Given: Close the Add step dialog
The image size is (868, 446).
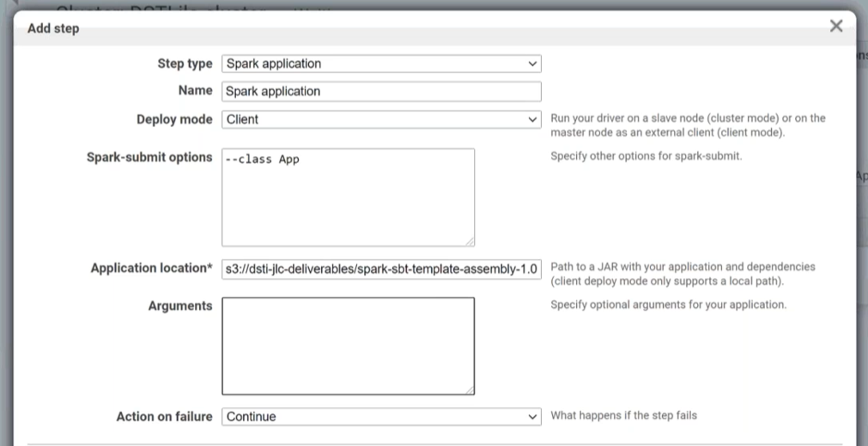Looking at the screenshot, I should tap(836, 26).
